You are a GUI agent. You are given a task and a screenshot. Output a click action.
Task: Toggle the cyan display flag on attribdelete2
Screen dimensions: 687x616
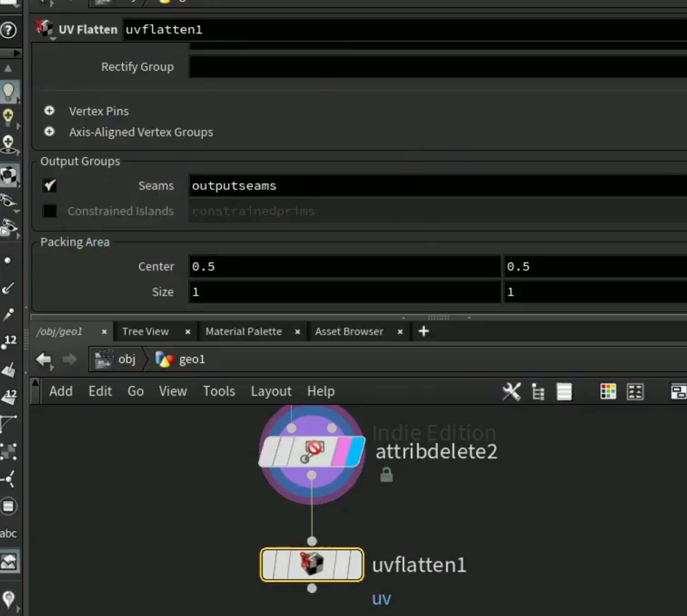(355, 452)
